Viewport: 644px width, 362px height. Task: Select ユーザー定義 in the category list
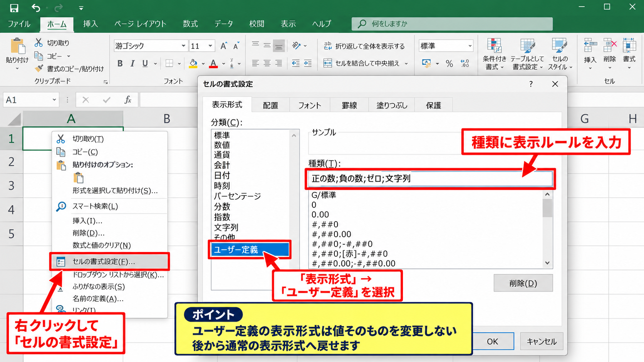tap(250, 250)
